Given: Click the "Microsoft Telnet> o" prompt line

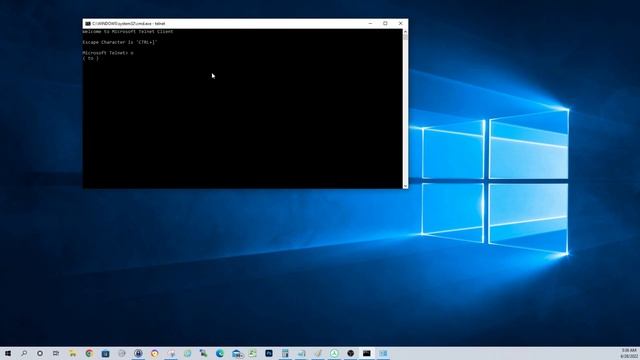Looking at the screenshot, I should point(108,53).
